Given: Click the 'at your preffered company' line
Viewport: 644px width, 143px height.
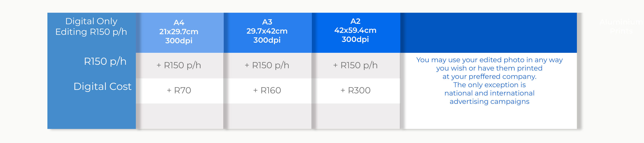Looking at the screenshot, I should click(489, 77).
